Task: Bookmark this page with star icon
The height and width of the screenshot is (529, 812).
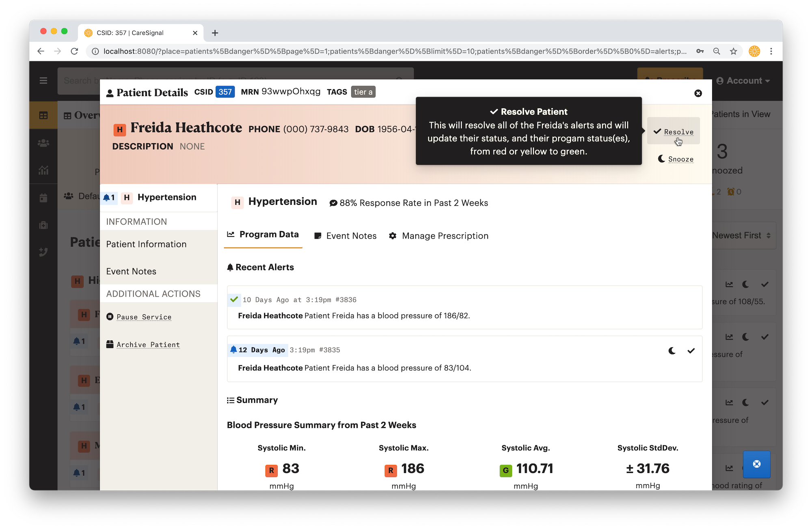Action: tap(733, 51)
